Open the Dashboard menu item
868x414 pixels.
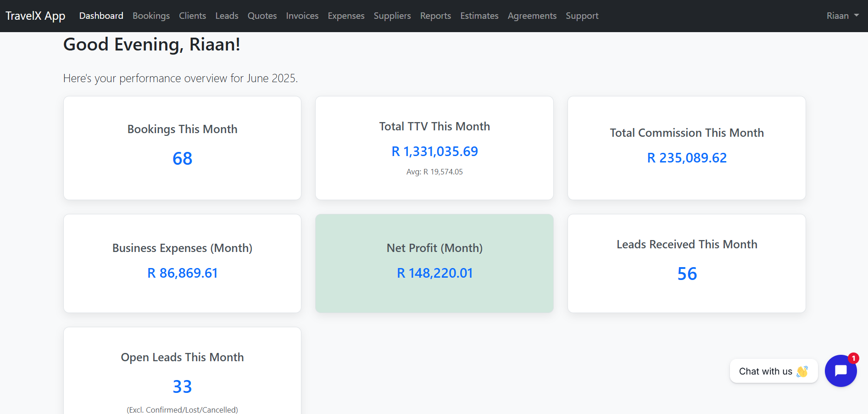[101, 16]
